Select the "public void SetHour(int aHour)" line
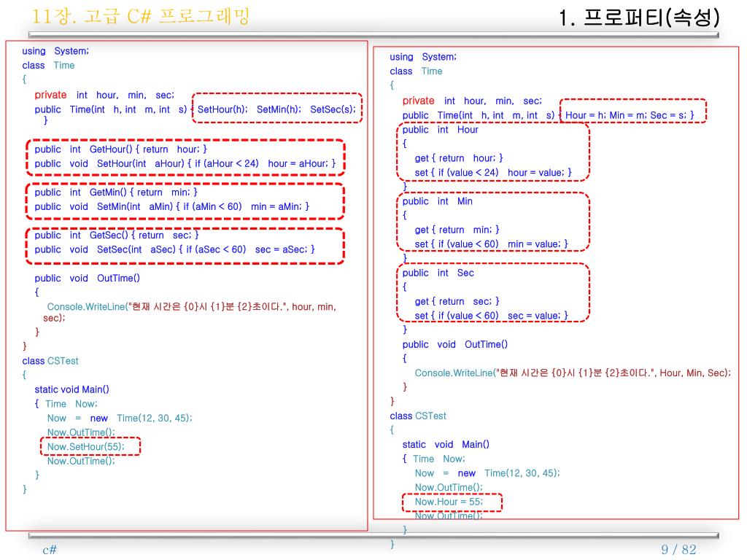The width and height of the screenshot is (747, 560). point(185,163)
